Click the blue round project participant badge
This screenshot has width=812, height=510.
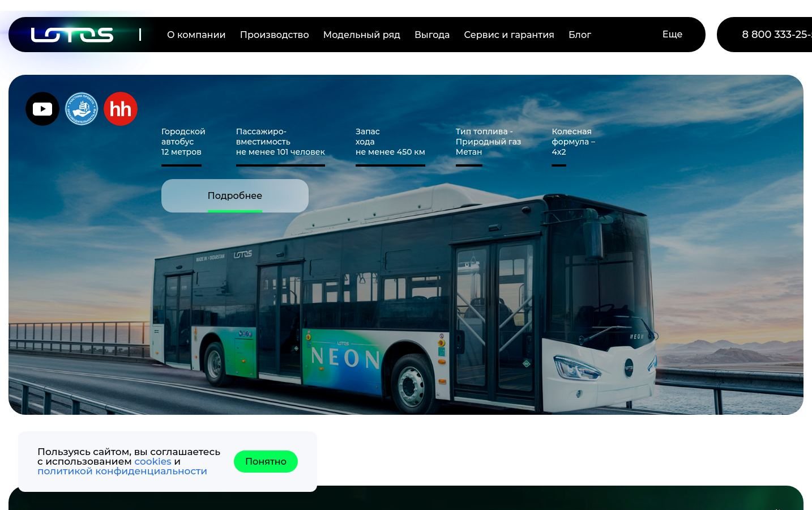(82, 109)
